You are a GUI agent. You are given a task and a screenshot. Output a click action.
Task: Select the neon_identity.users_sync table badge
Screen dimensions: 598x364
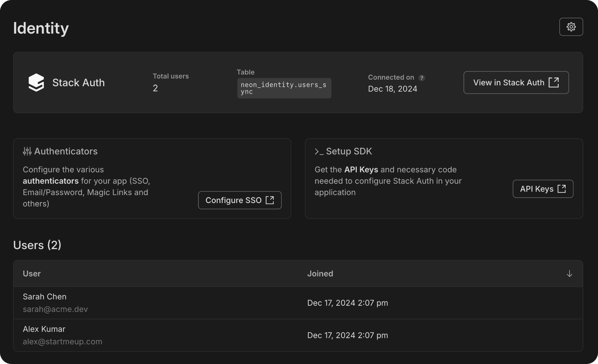coord(284,88)
